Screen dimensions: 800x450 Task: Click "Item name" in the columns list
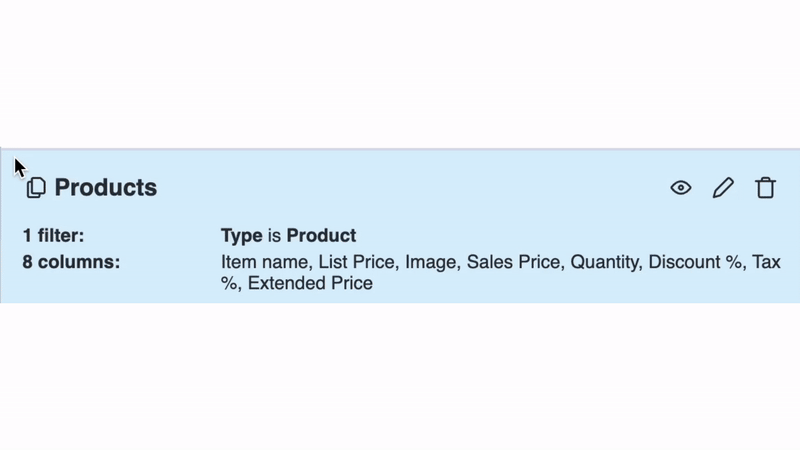(264, 262)
